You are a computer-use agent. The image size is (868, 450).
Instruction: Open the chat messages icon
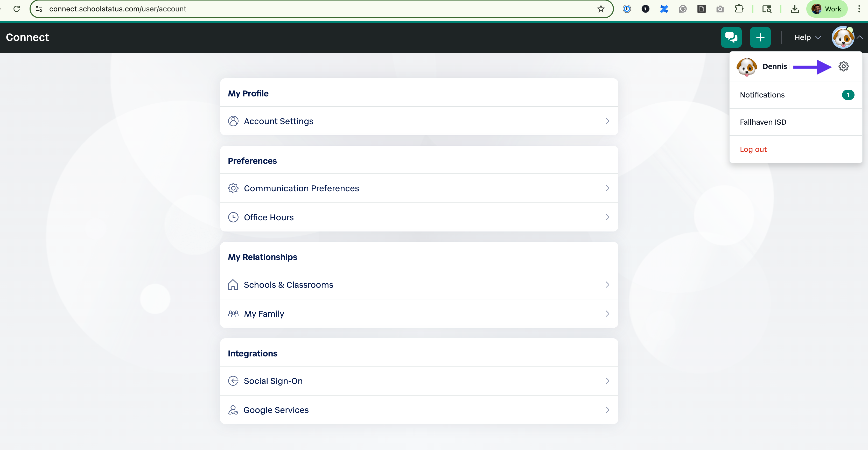731,37
